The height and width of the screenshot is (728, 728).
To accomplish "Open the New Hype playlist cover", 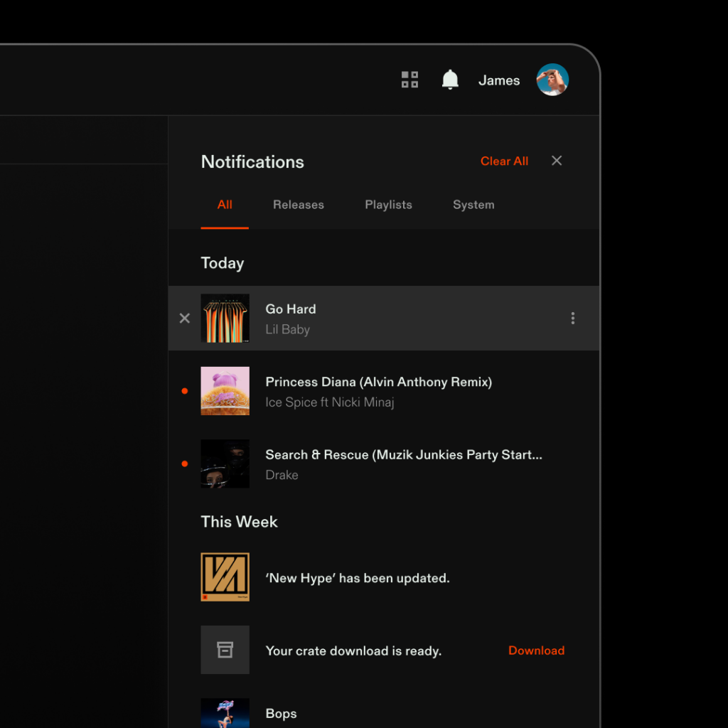I will 225,577.
